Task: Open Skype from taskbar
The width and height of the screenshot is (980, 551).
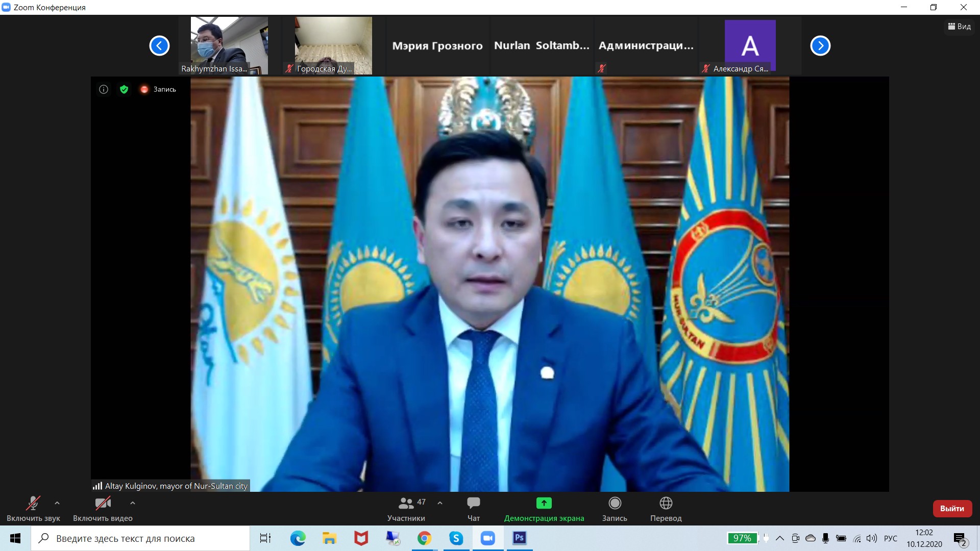Action: (456, 538)
